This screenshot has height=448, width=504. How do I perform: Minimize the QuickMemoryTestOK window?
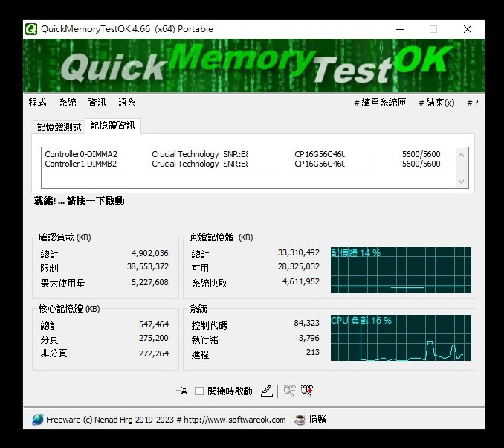[400, 29]
